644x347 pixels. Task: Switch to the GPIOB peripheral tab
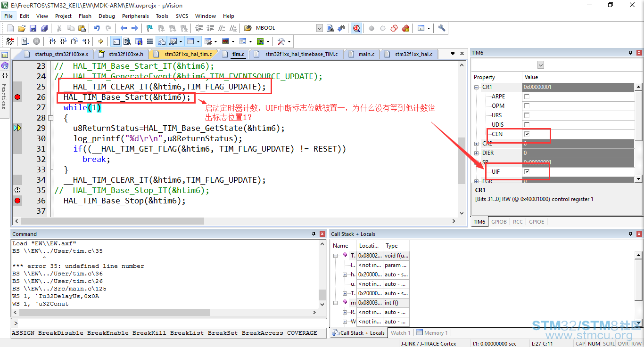click(499, 222)
